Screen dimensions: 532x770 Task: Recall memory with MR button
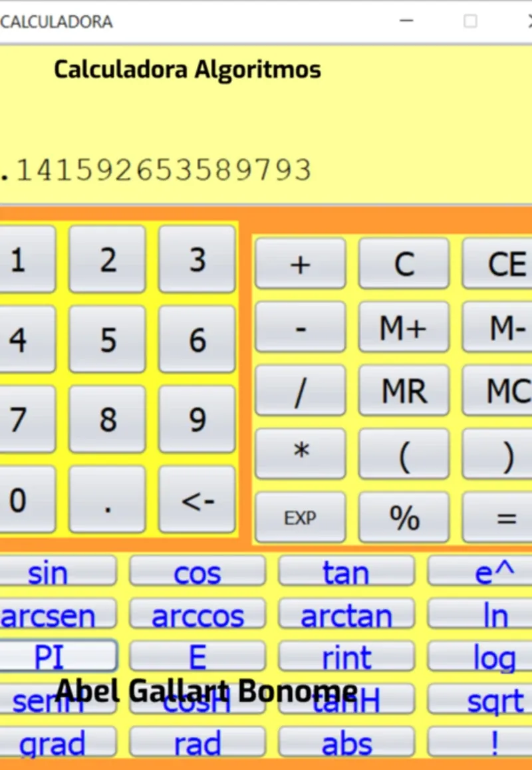(x=404, y=390)
